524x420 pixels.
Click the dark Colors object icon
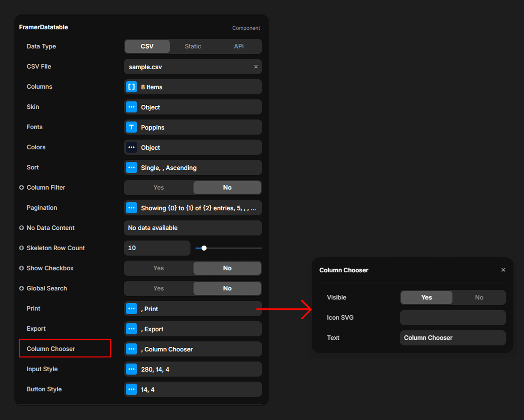click(131, 147)
